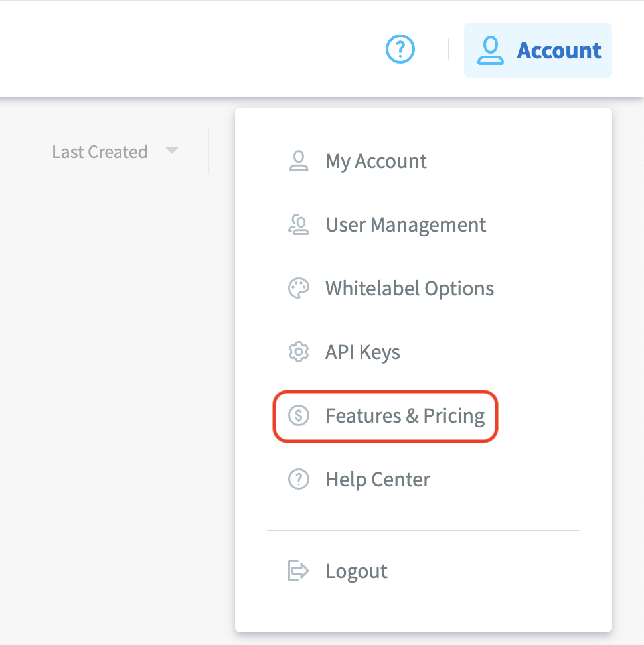Screen dimensions: 644x645
Task: Expand the Last Created sort arrow
Action: (172, 151)
